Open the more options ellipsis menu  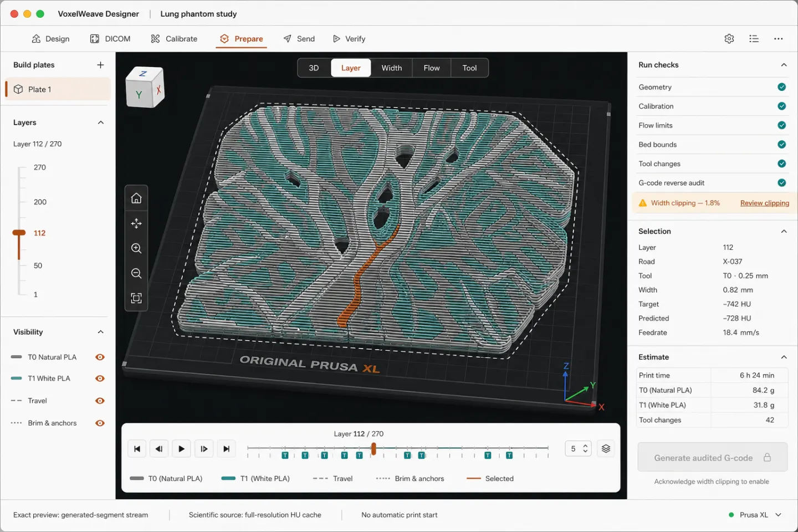click(779, 39)
